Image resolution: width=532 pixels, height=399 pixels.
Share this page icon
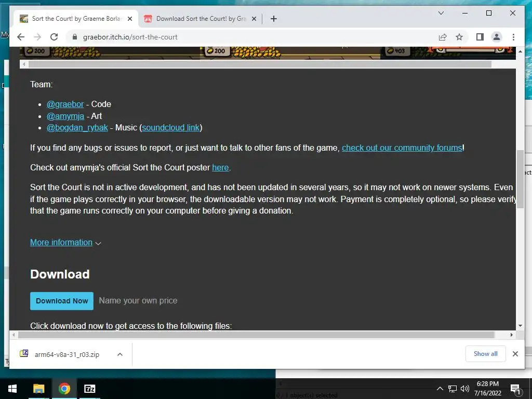pyautogui.click(x=443, y=37)
